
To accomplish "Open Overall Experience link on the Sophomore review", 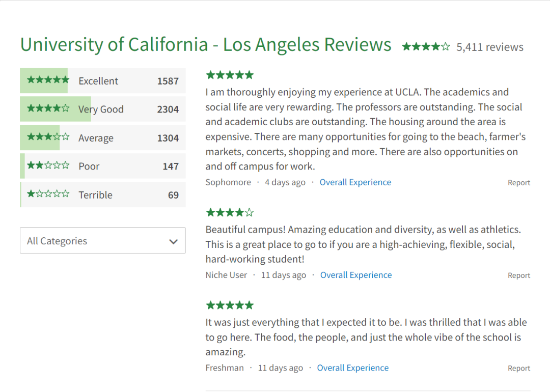I will (355, 182).
